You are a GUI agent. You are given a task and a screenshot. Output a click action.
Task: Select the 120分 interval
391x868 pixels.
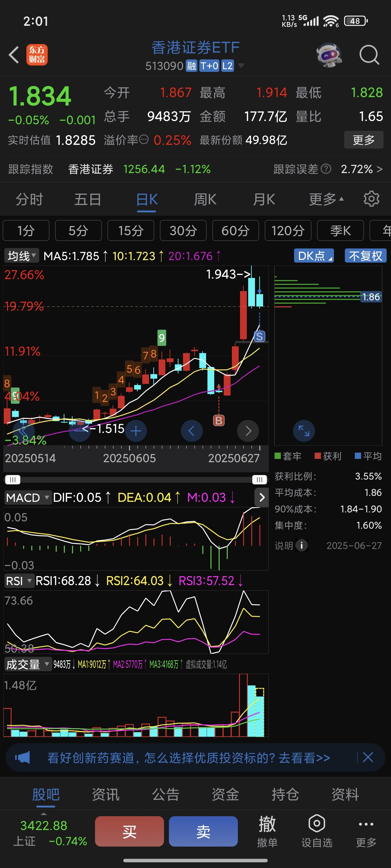coord(288,231)
